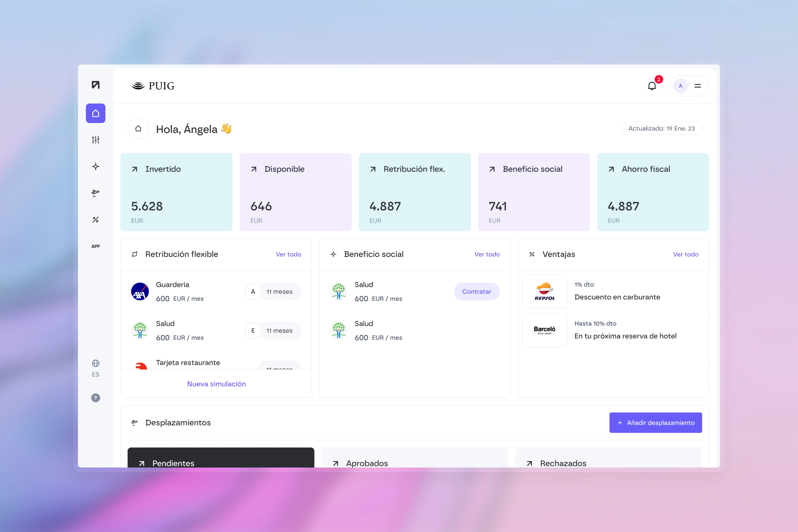Screen dimensions: 798x532
Task: Click the 646 Disponible amount
Action: coord(261,206)
